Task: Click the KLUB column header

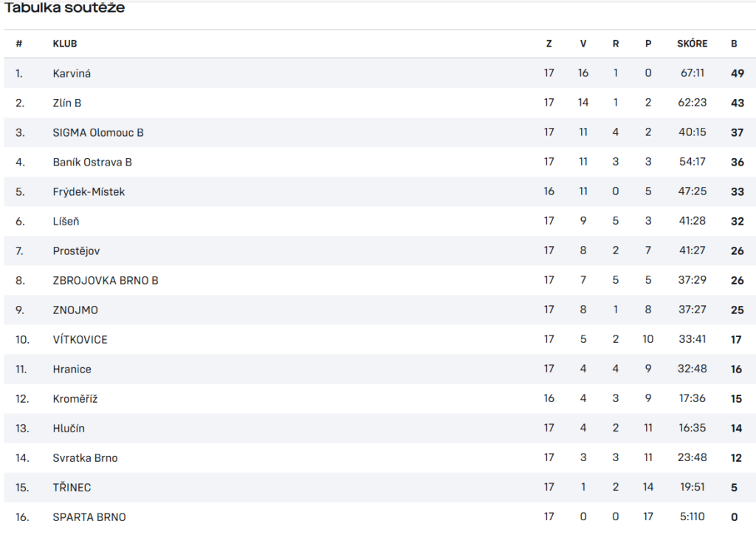Action: coord(65,44)
